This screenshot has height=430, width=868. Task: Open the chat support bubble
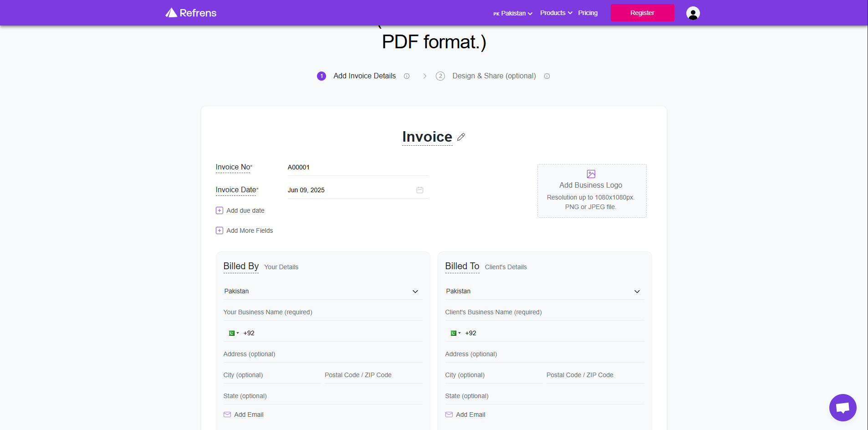tap(842, 408)
